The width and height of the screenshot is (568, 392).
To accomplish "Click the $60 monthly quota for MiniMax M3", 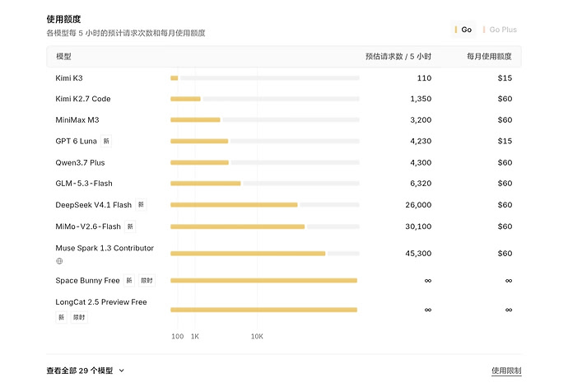I will (505, 120).
